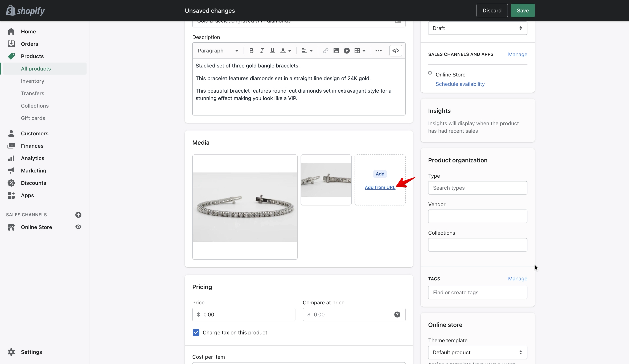Click Schedule availability link
Screen dimensions: 629x364
(x=460, y=84)
